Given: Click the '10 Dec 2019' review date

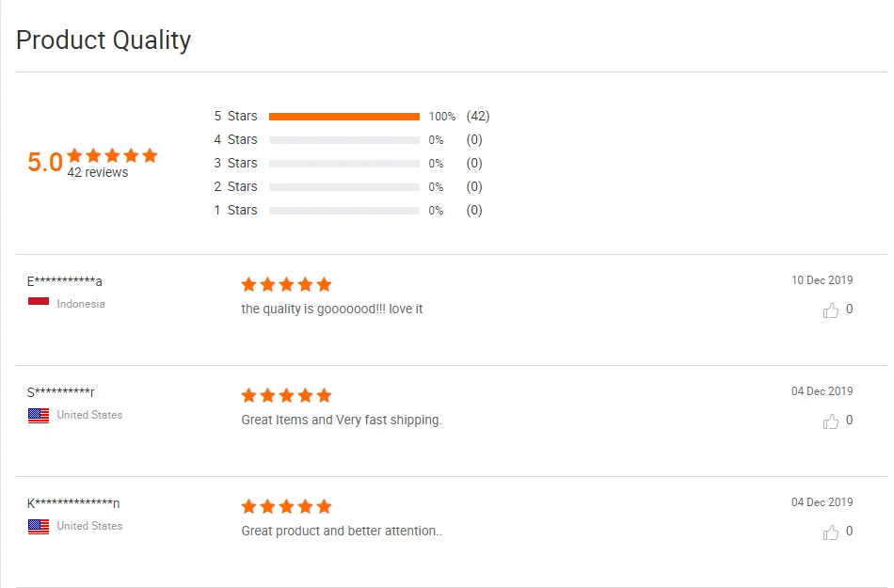Looking at the screenshot, I should (x=822, y=280).
